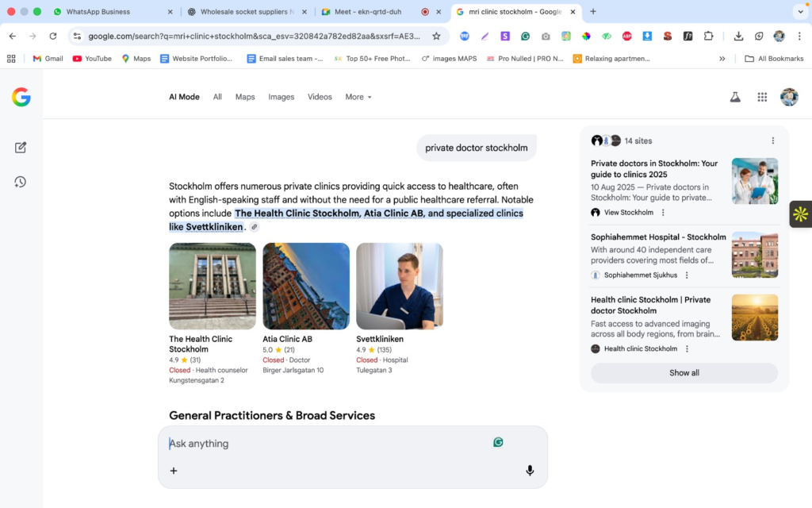Switch to WhatsApp Business browser tab
Screen dimensions: 812x508
(x=111, y=11)
